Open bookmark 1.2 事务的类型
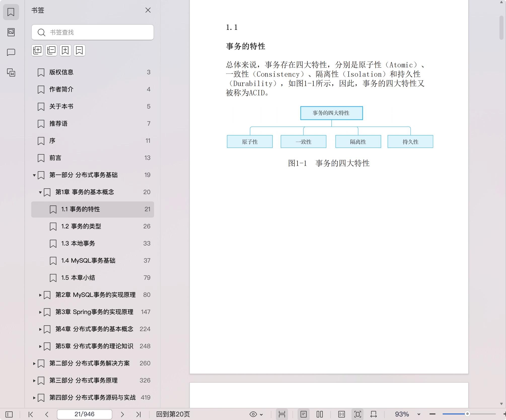The image size is (506, 420). pos(93,226)
